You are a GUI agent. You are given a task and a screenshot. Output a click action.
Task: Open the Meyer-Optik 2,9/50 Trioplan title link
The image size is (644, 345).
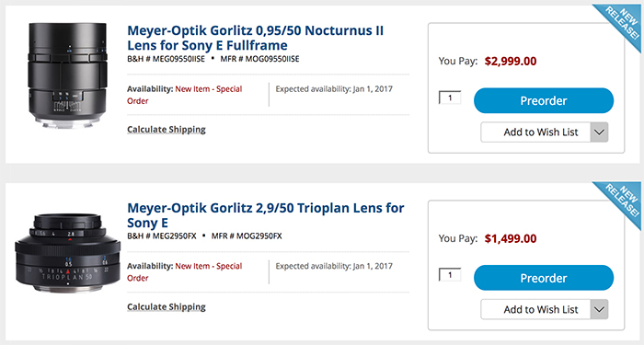coord(266,215)
